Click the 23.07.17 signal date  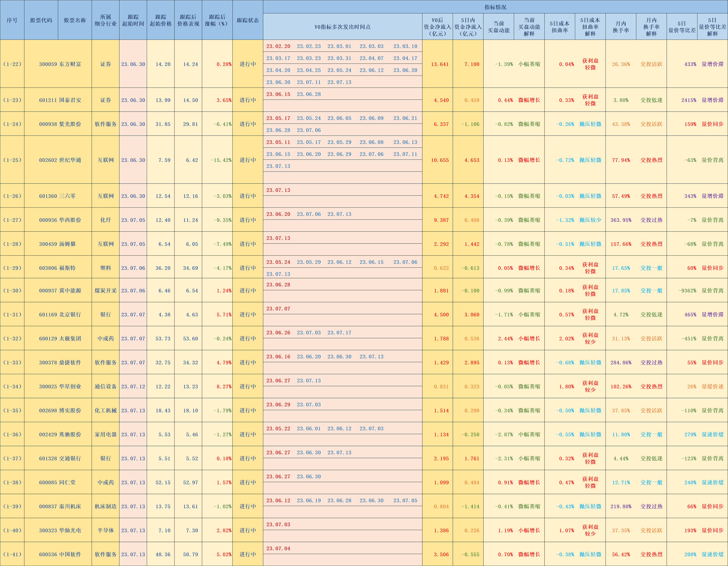(339, 333)
